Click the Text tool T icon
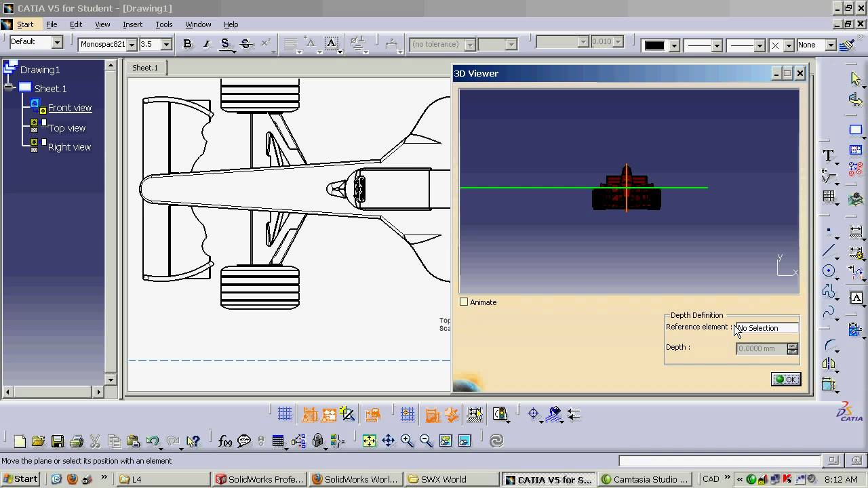The image size is (868, 488). pos(828,155)
